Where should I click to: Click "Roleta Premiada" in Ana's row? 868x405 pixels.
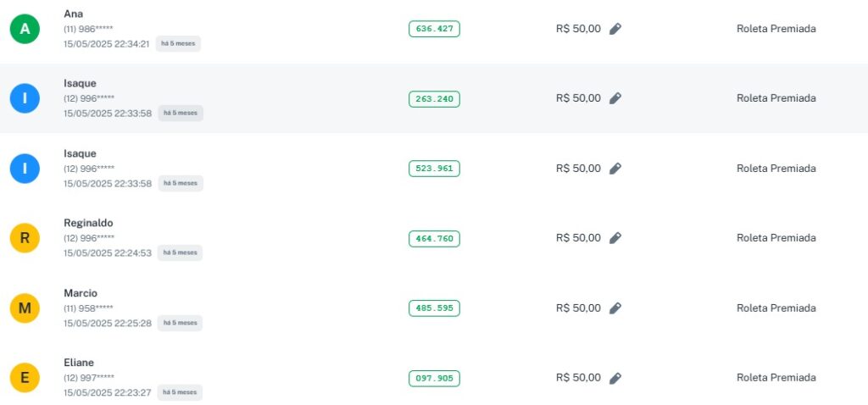coord(776,29)
